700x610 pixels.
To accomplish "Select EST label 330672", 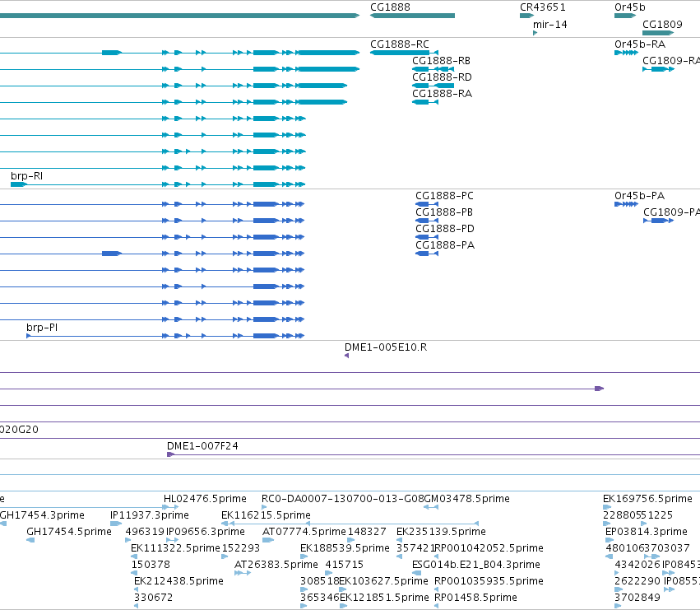I will (x=153, y=598).
